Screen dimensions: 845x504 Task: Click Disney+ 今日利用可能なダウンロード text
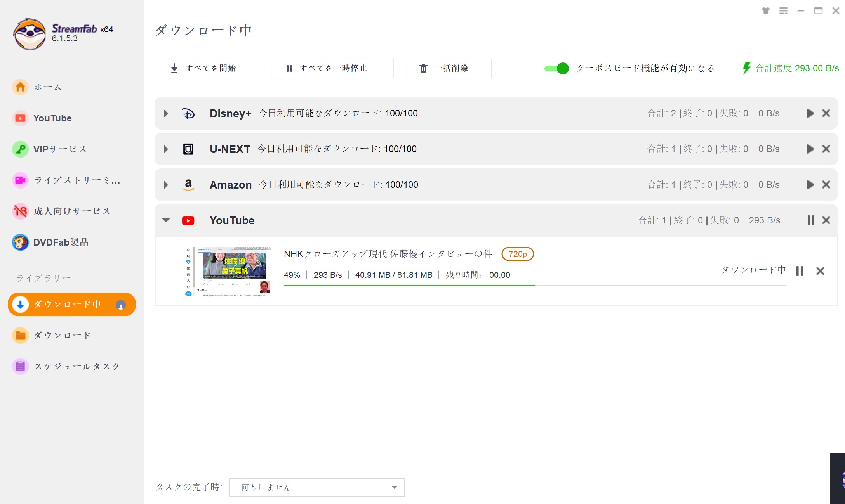(x=338, y=113)
